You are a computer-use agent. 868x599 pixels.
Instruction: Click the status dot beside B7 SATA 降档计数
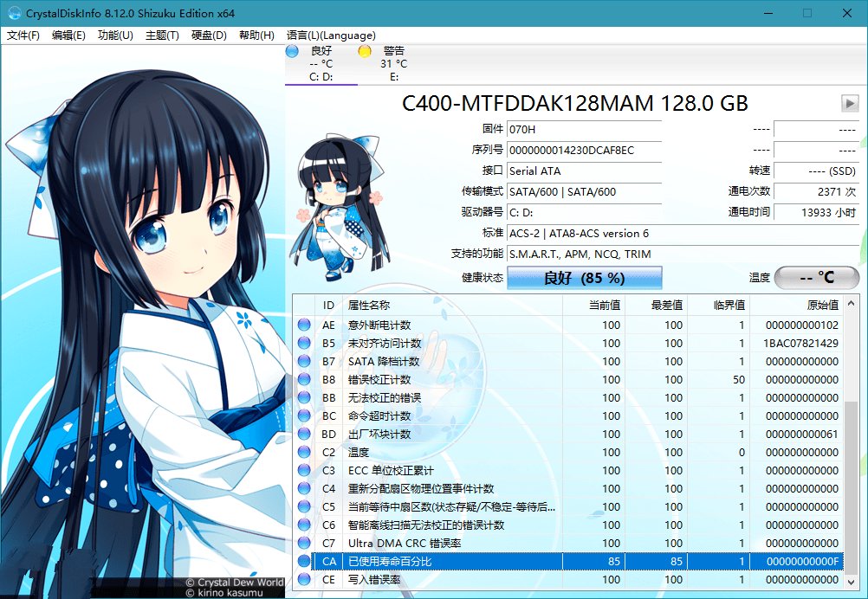302,362
